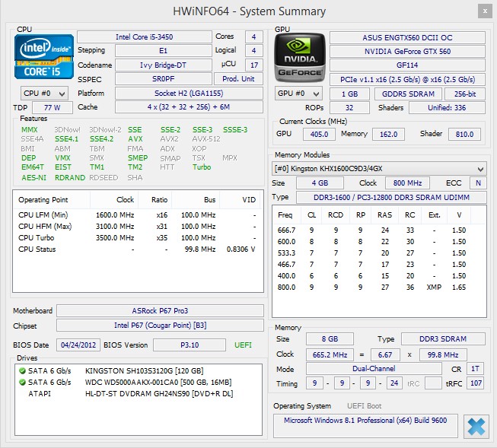Select the CPU Turbo operating point row
Image resolution: width=497 pixels, height=448 pixels.
[x=138, y=238]
